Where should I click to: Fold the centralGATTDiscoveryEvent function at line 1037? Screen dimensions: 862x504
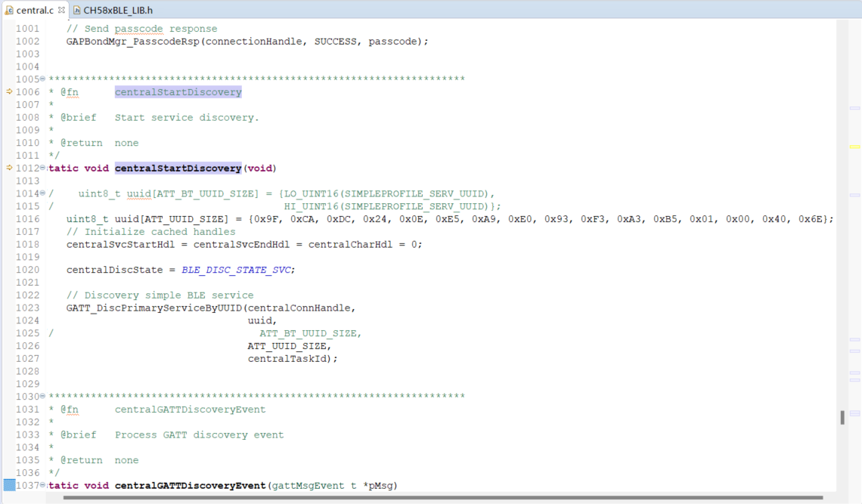click(x=42, y=485)
